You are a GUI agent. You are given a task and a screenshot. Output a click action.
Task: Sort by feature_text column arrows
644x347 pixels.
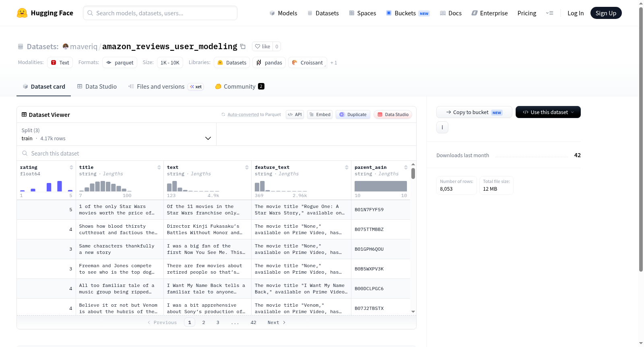pyautogui.click(x=347, y=167)
